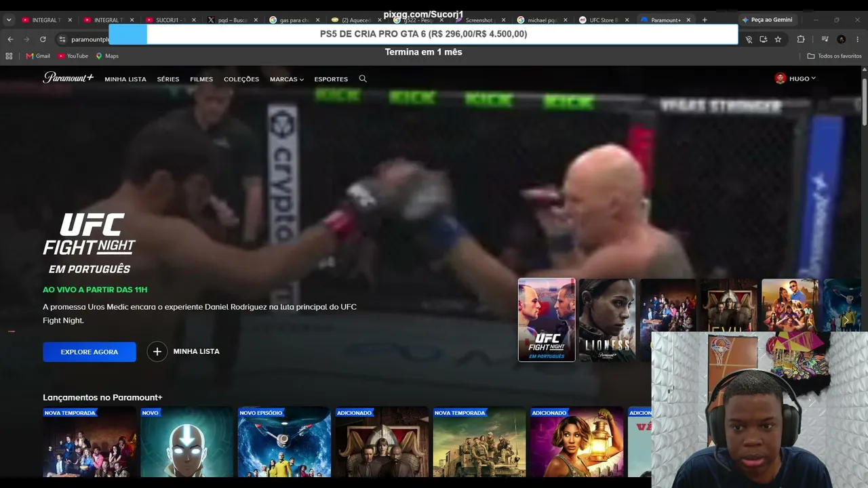
Task: Go to MINHA LISTA in the navigation
Action: 125,79
